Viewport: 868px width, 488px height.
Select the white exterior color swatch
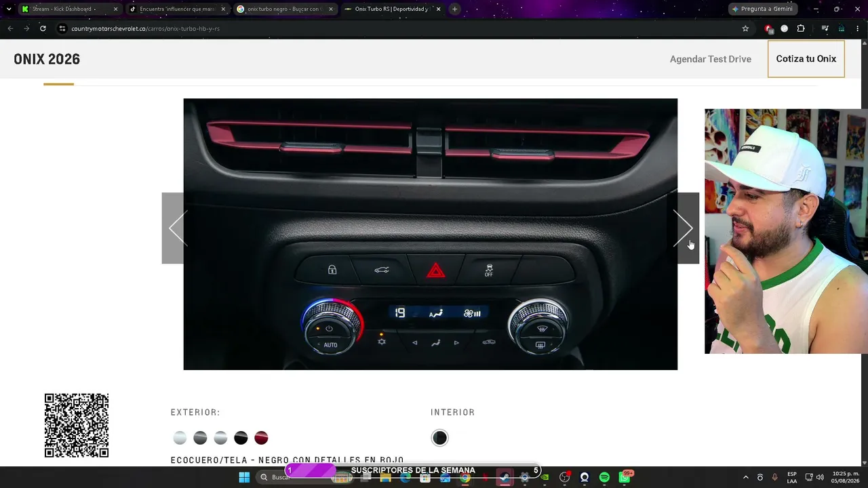click(180, 438)
